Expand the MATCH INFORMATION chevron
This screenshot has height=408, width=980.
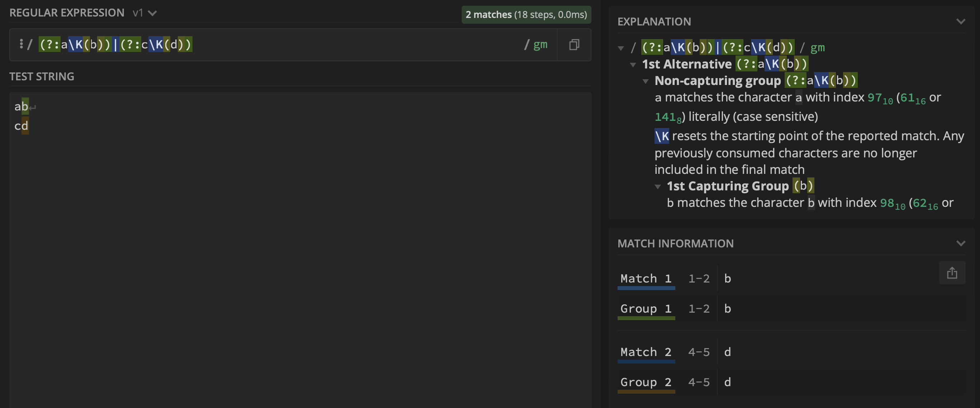click(x=961, y=243)
